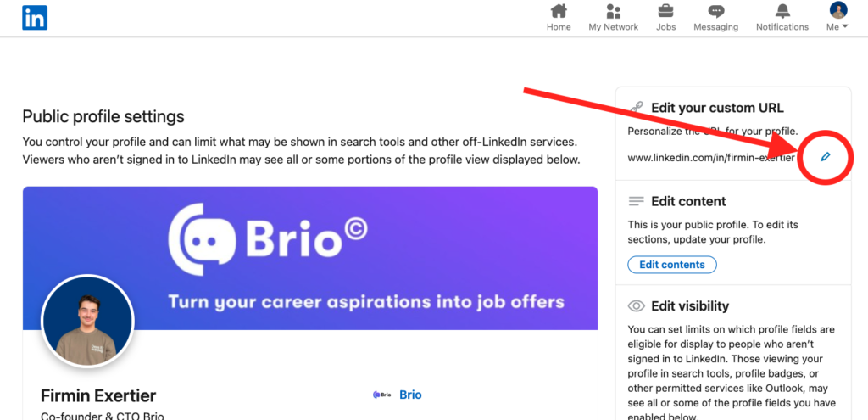
Task: Click the link icon beside Edit your custom URL
Action: (x=637, y=108)
